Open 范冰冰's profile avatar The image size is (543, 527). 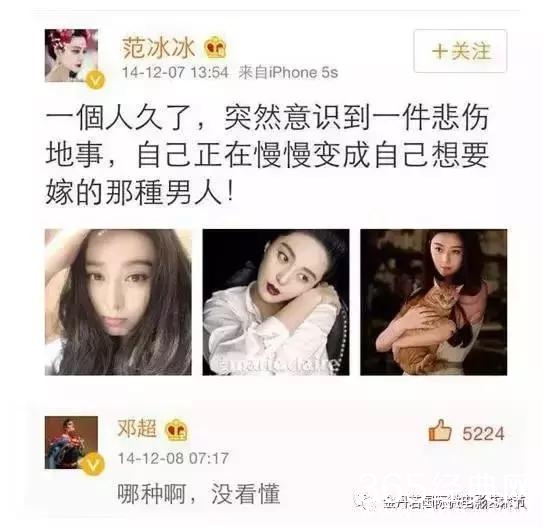71,56
